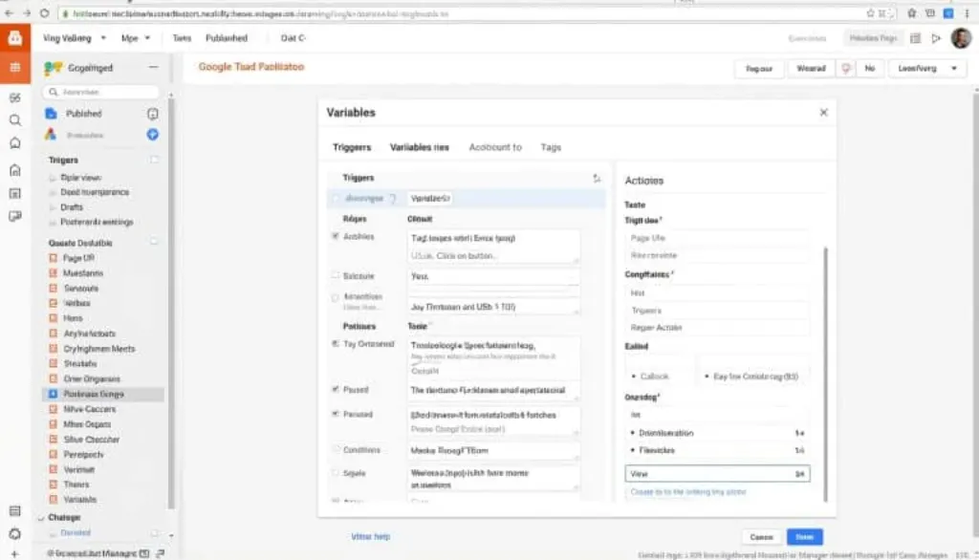The width and height of the screenshot is (979, 560).
Task: Click the Tegosur button in header
Action: coord(758,69)
